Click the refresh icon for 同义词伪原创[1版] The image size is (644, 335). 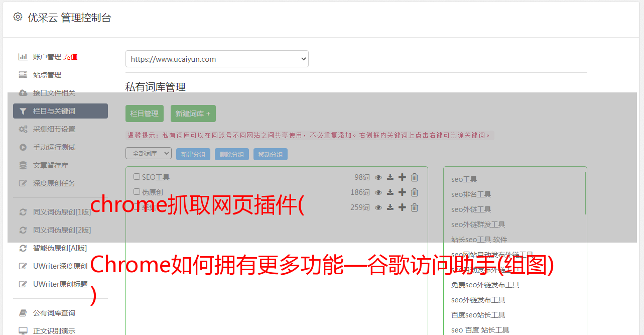pos(23,212)
